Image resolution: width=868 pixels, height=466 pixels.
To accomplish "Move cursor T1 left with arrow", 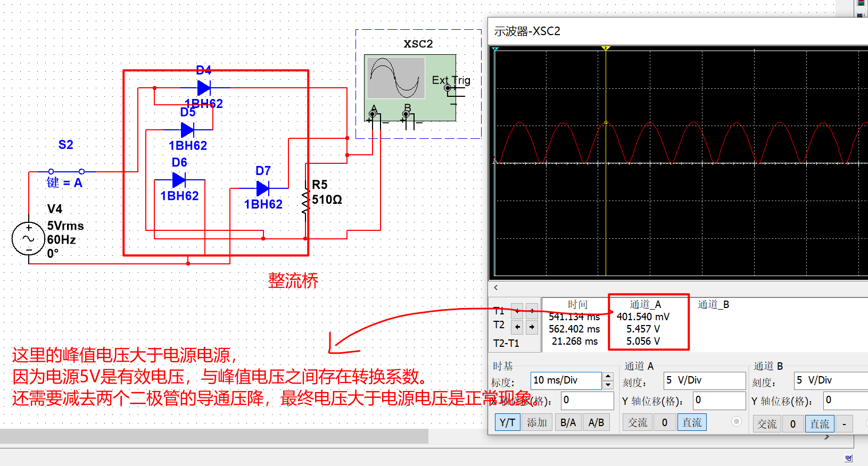I will tap(517, 310).
